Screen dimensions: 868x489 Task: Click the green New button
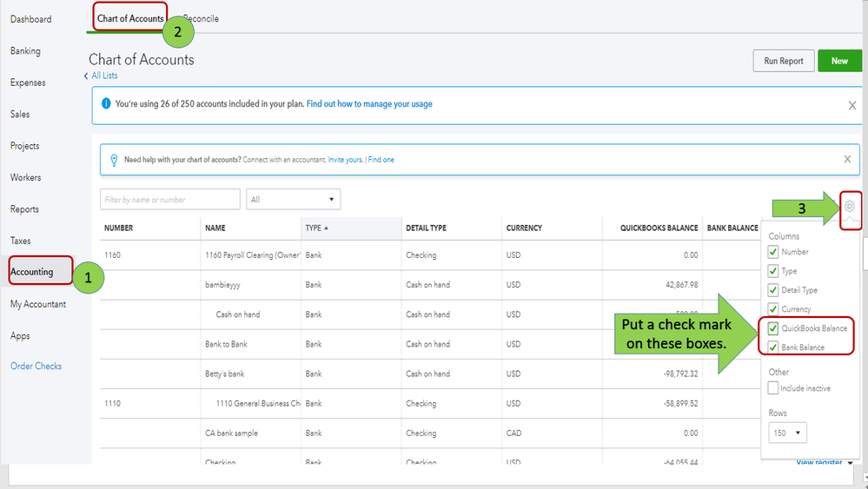pyautogui.click(x=839, y=61)
